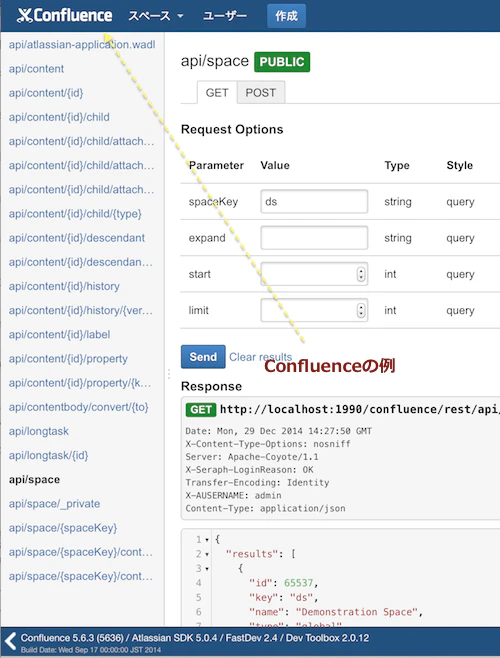
Task: Click the Style column header
Action: point(460,165)
